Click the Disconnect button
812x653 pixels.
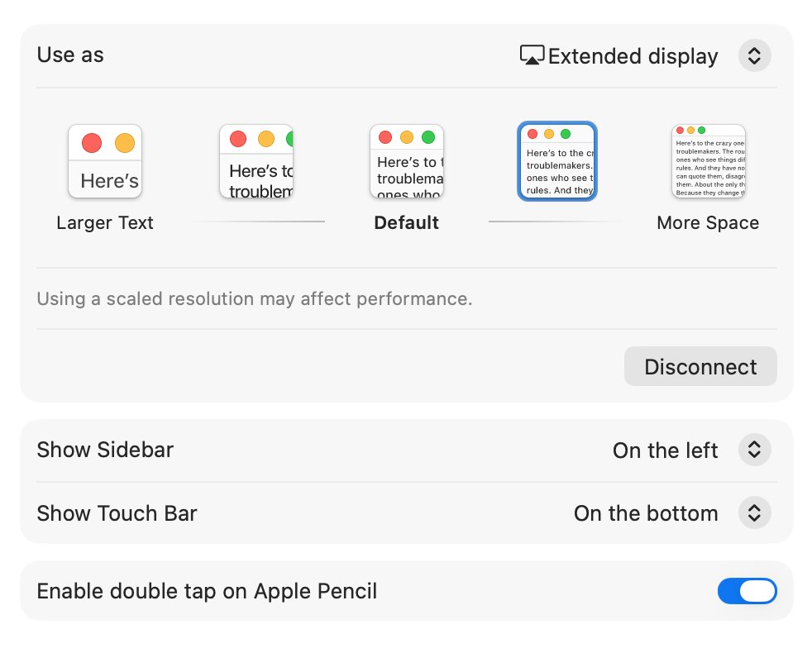pos(700,367)
